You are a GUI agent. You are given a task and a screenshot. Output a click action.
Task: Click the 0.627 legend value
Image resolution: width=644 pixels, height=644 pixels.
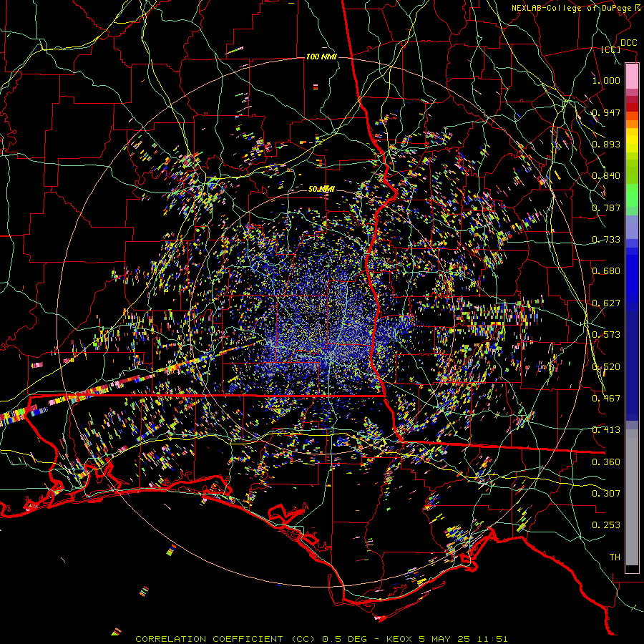tap(606, 303)
